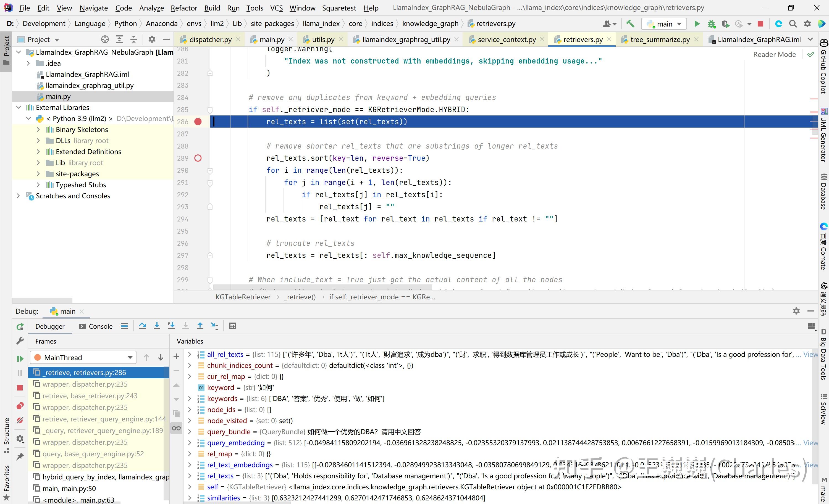Expand the rel_texts variable
This screenshot has width=829, height=504.
[190, 476]
